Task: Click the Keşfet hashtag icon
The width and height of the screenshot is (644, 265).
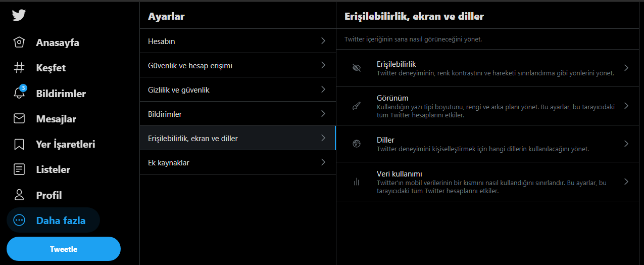Action: click(19, 68)
